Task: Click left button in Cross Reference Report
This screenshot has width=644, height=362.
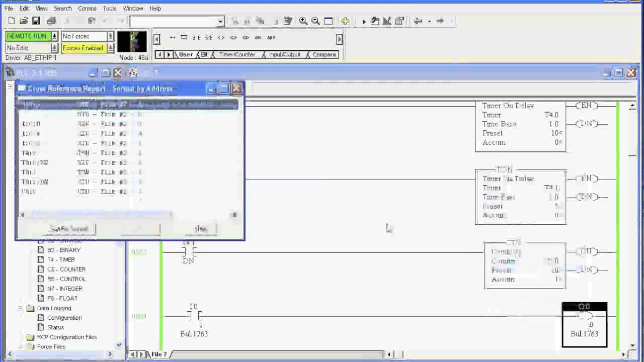Action: tap(69, 229)
